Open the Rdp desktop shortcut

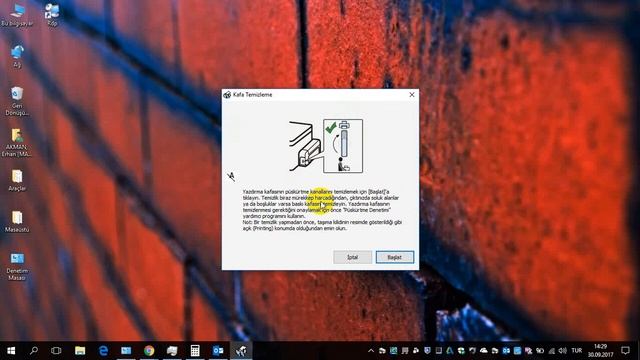52,15
